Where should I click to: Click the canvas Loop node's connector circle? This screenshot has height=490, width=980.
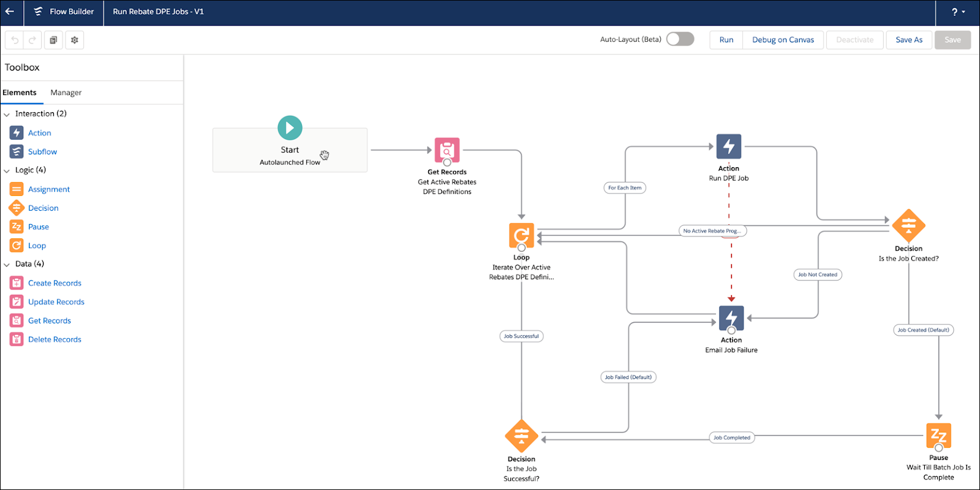(521, 248)
